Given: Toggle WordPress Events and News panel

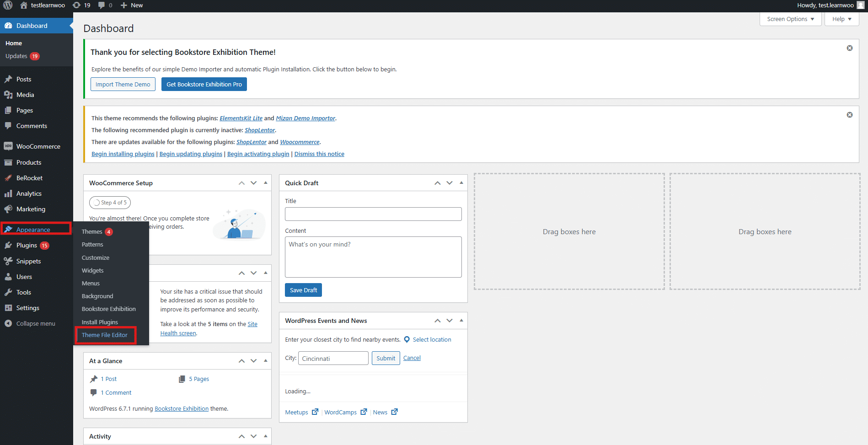Looking at the screenshot, I should (461, 321).
